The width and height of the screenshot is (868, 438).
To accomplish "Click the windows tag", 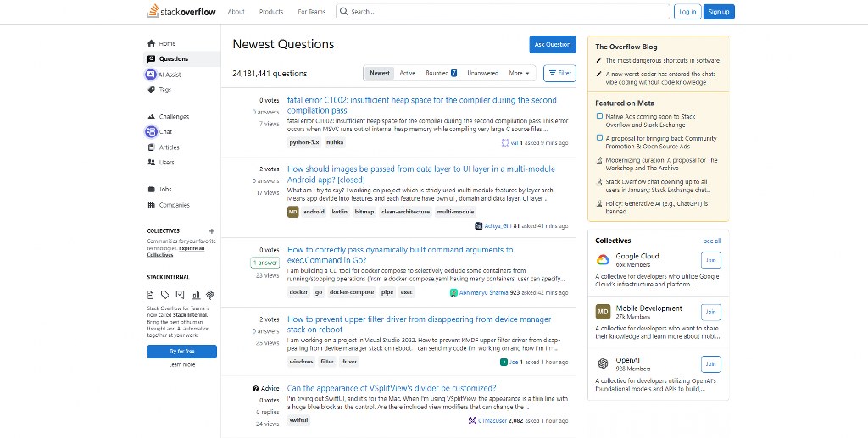I will point(302,362).
